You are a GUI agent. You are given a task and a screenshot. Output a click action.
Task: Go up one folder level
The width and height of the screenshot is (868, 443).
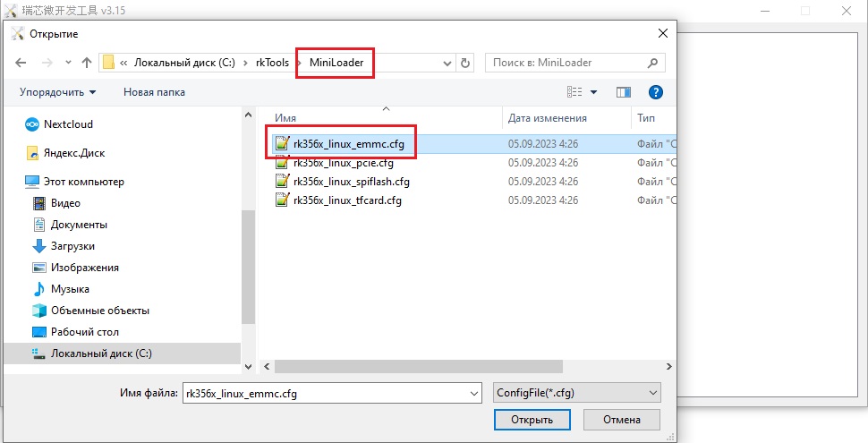(87, 63)
